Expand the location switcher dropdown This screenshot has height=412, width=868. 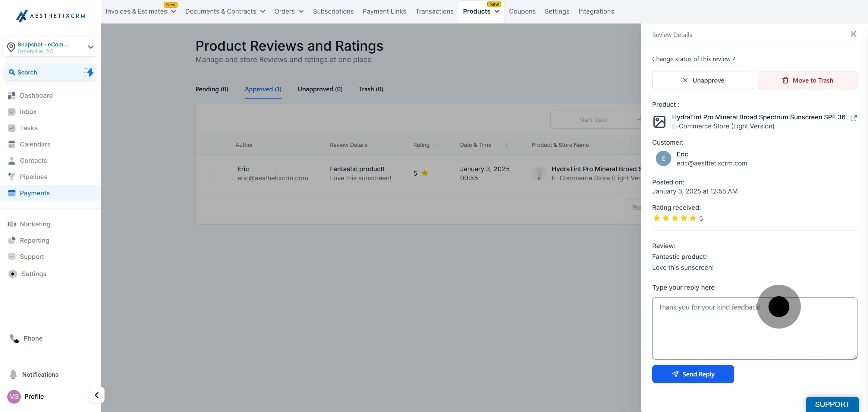tap(90, 47)
